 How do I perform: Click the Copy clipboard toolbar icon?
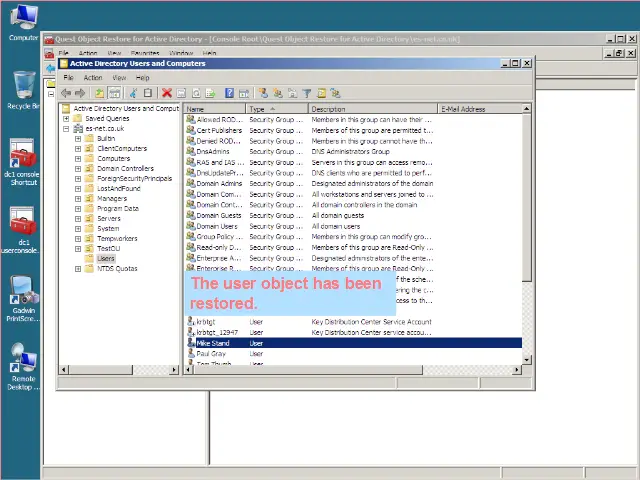point(148,93)
